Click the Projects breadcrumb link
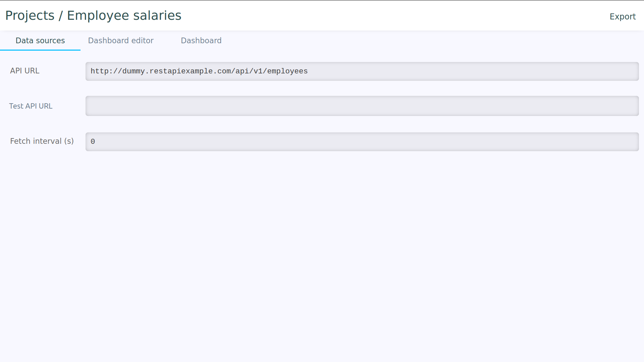 tap(30, 16)
